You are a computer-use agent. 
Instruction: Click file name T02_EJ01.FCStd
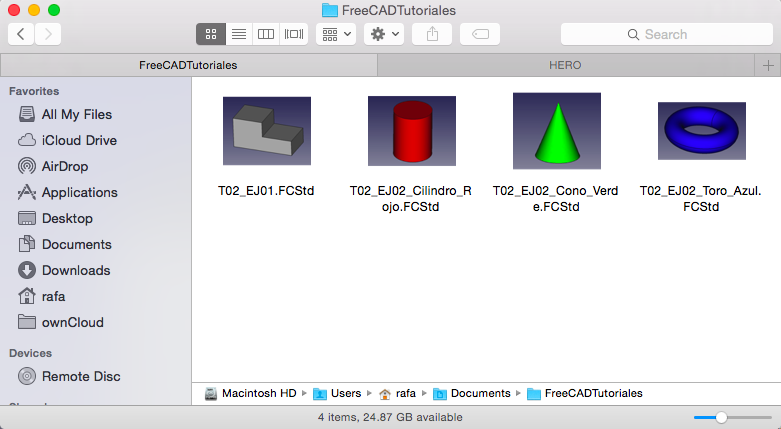click(266, 191)
